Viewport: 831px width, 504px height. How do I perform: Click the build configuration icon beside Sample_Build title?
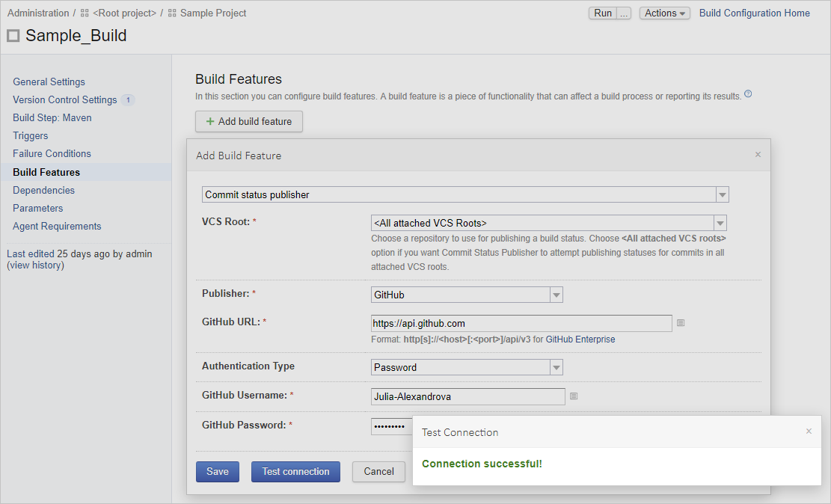(x=13, y=35)
